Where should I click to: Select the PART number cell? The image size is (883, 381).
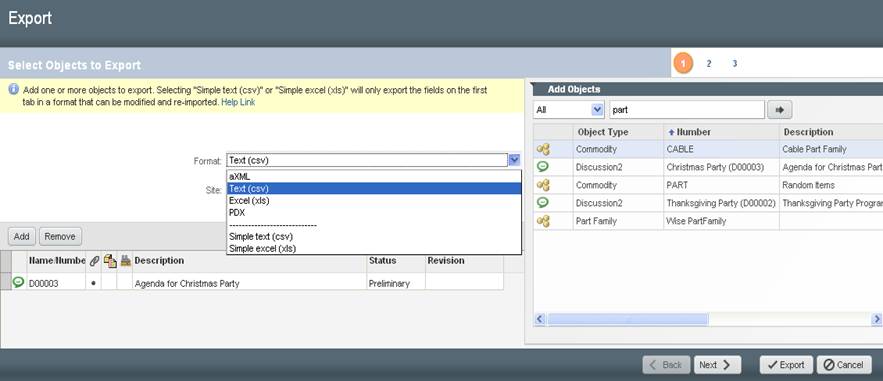(721, 185)
